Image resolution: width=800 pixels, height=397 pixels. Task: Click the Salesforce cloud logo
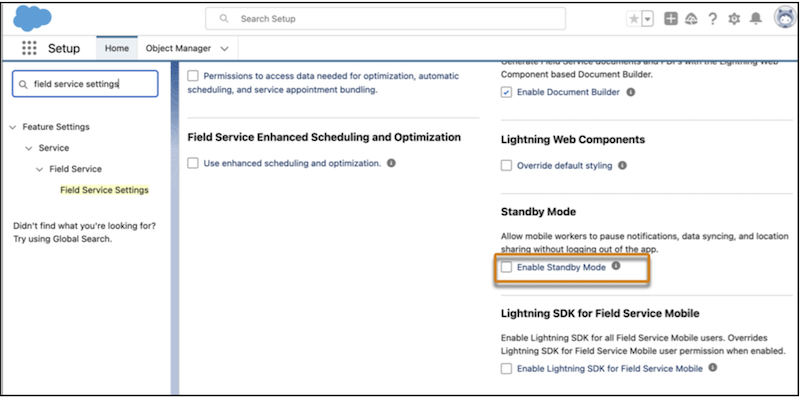click(32, 19)
